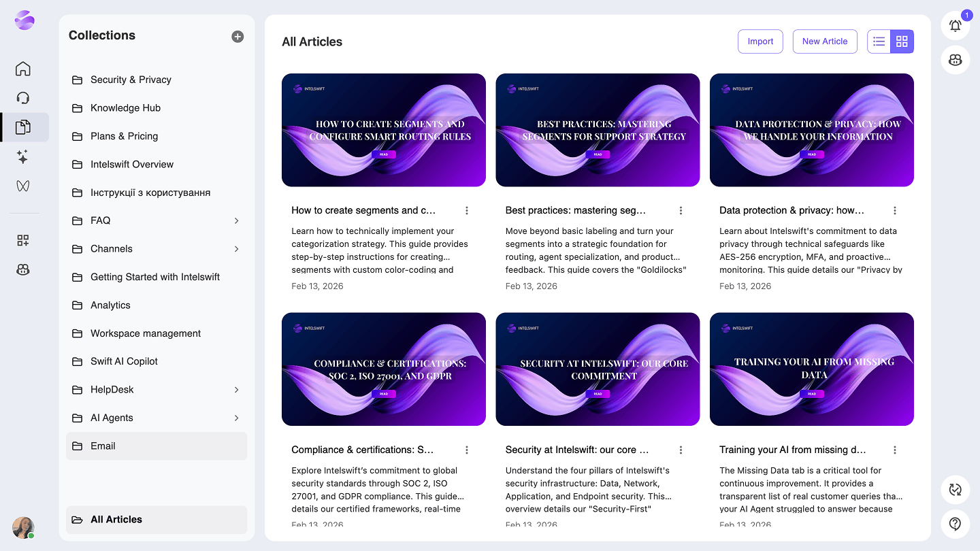This screenshot has height=551, width=980.
Task: Open the apps grid icon in sidebar
Action: 22,240
